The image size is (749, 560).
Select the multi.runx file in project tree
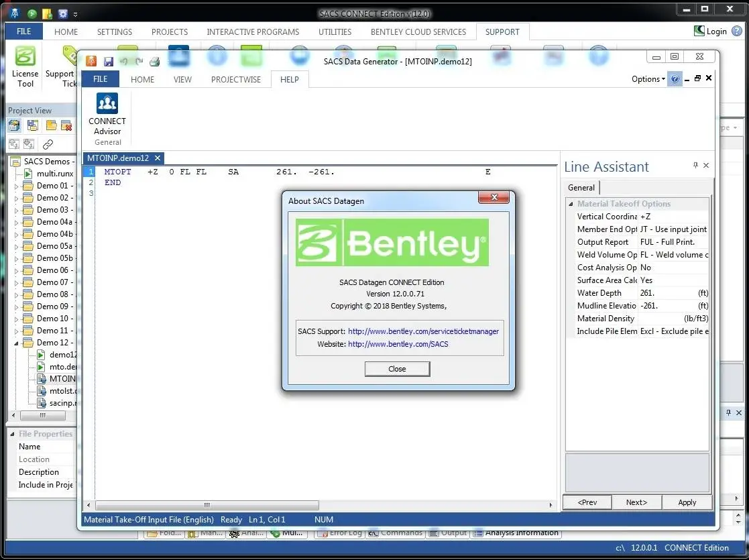55,174
